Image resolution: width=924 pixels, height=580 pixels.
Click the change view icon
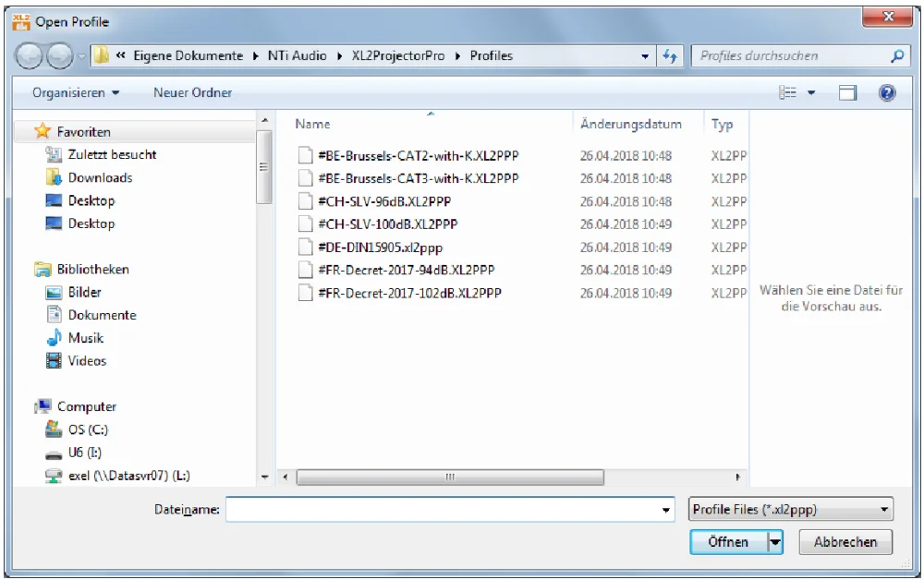click(x=788, y=92)
